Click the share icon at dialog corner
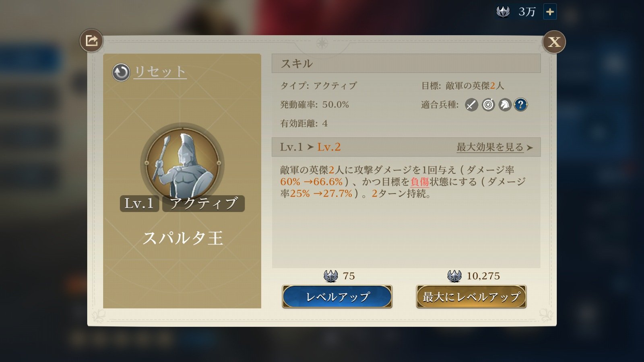Screen dimensions: 644x362 tap(91, 41)
